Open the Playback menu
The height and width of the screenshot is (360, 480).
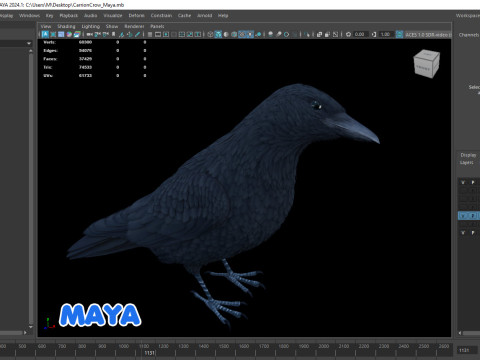(x=69, y=15)
